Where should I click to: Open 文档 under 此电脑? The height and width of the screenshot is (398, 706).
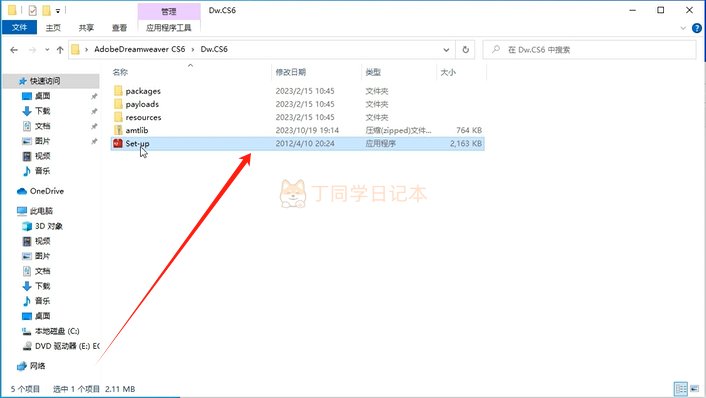[x=42, y=271]
